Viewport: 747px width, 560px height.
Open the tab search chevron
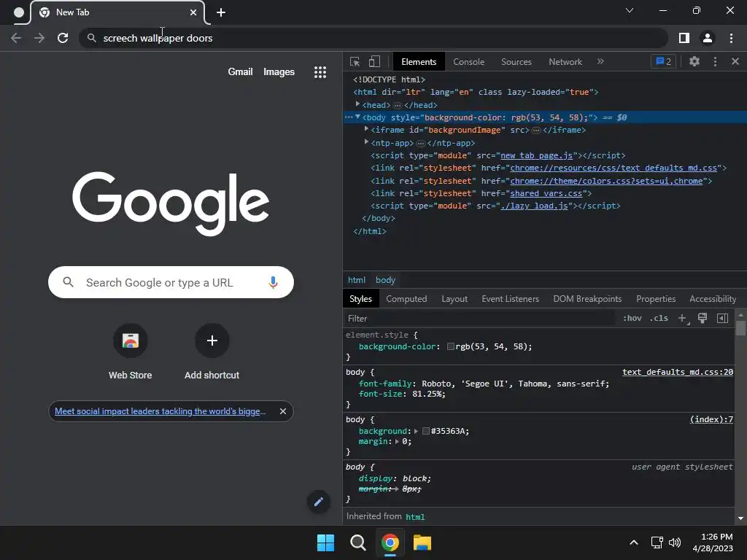click(x=630, y=10)
